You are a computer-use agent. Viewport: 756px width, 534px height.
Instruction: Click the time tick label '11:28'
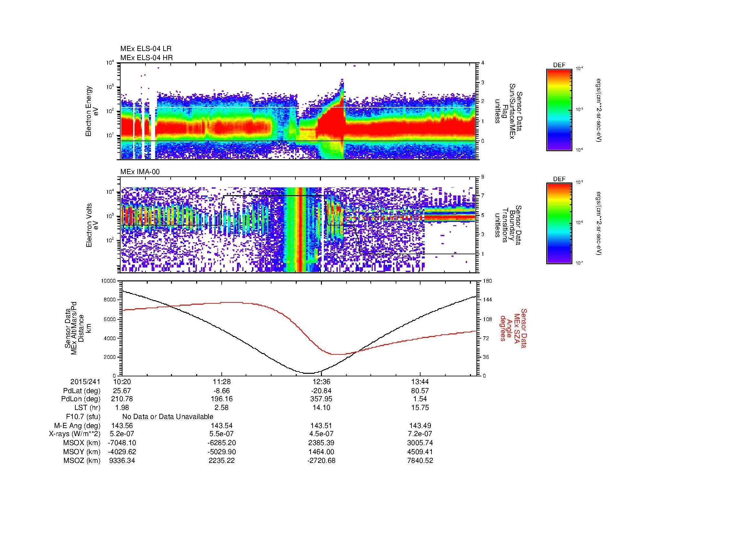pos(222,382)
